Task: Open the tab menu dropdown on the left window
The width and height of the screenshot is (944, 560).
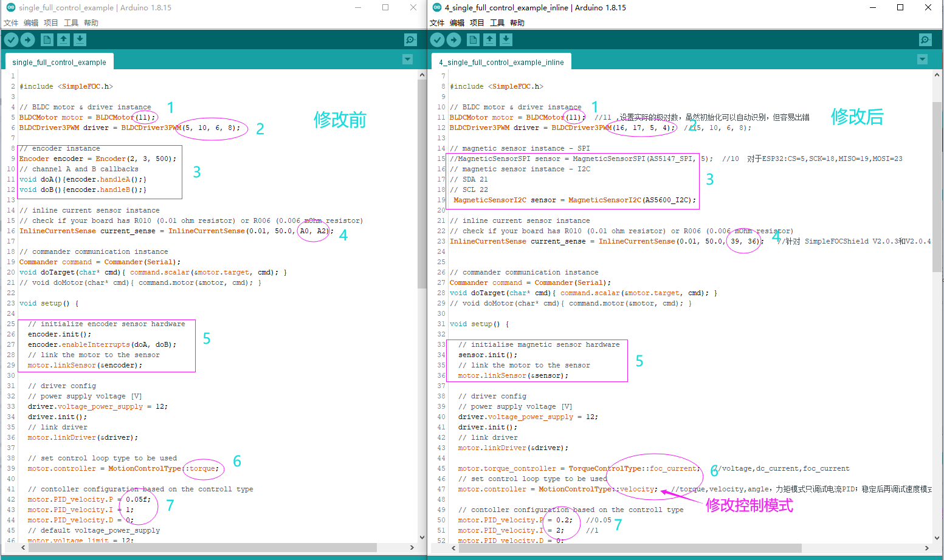Action: (x=407, y=59)
